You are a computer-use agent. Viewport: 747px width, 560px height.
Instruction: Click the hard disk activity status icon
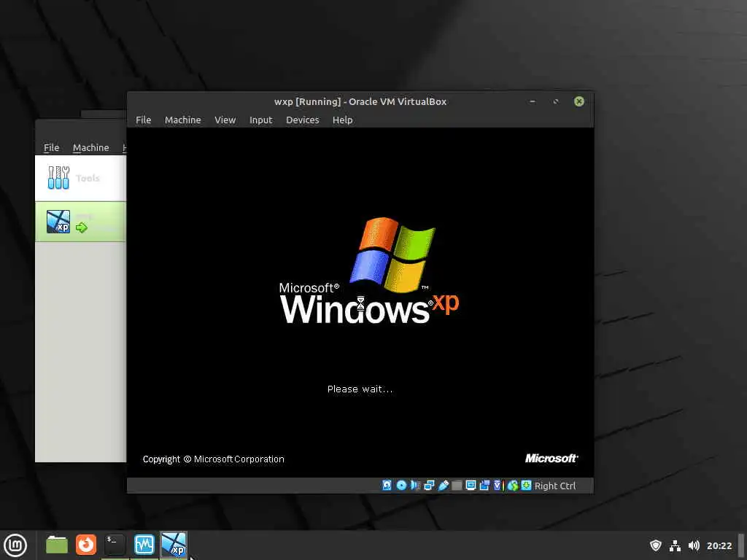(387, 485)
